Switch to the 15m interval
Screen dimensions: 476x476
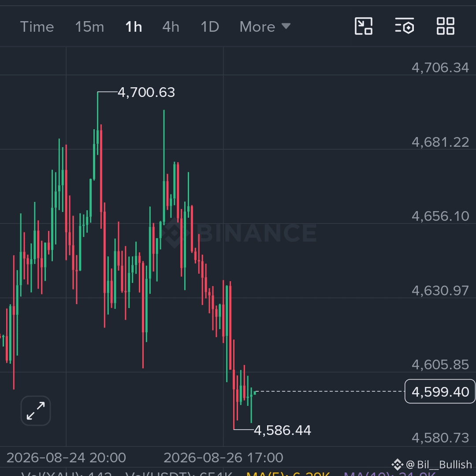click(89, 27)
